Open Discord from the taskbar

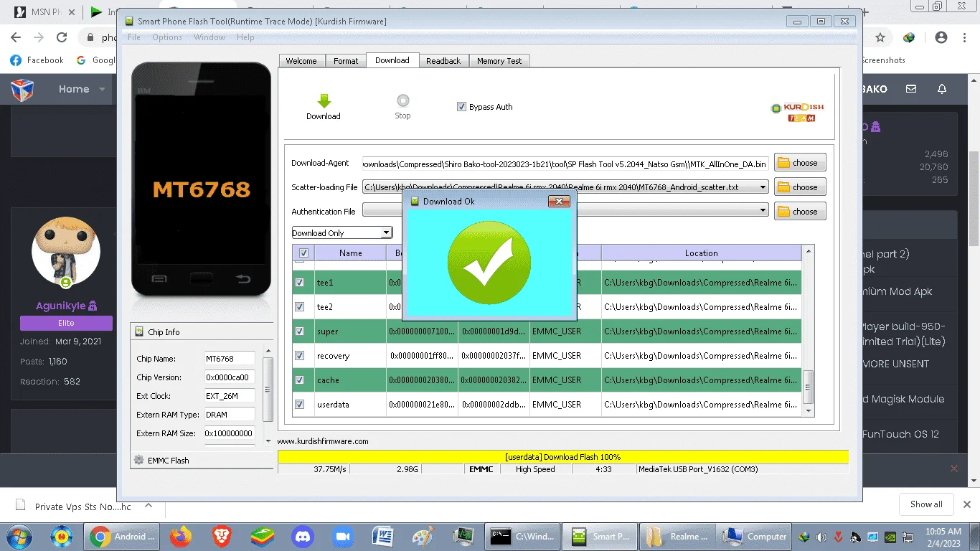point(303,536)
